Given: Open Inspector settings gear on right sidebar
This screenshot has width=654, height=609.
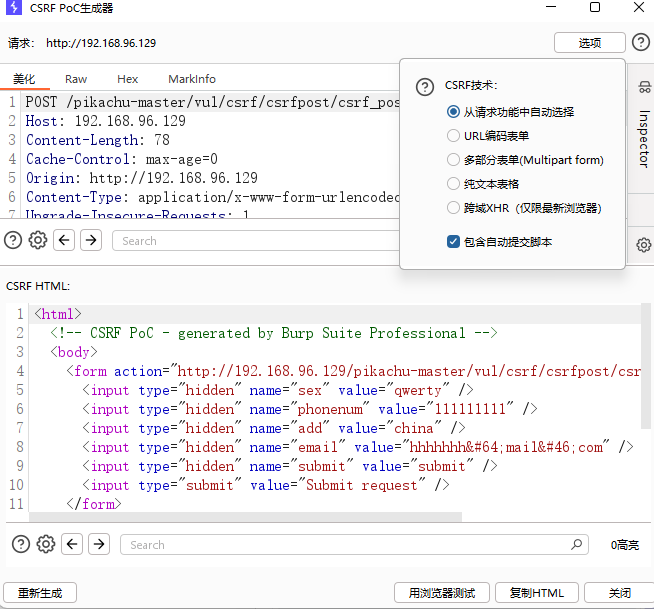Looking at the screenshot, I should click(x=644, y=245).
